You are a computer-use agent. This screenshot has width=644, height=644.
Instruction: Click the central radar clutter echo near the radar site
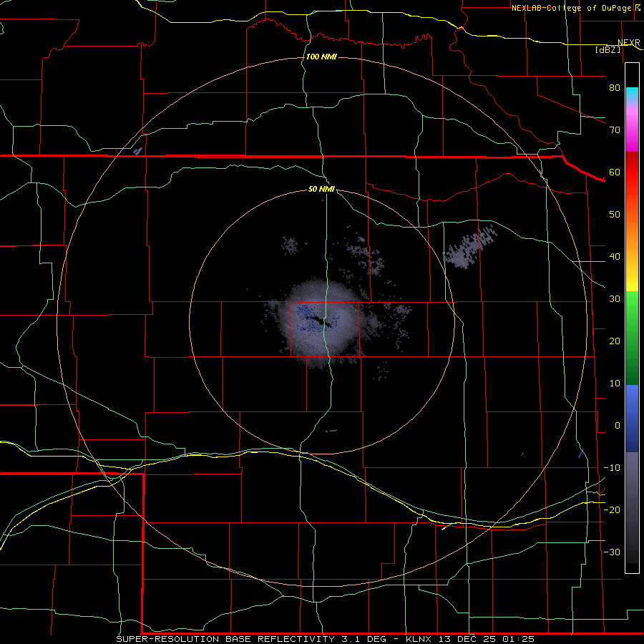(321, 323)
